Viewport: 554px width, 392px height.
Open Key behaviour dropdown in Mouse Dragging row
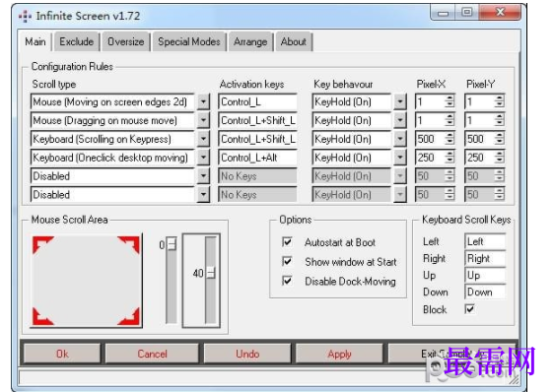point(399,120)
